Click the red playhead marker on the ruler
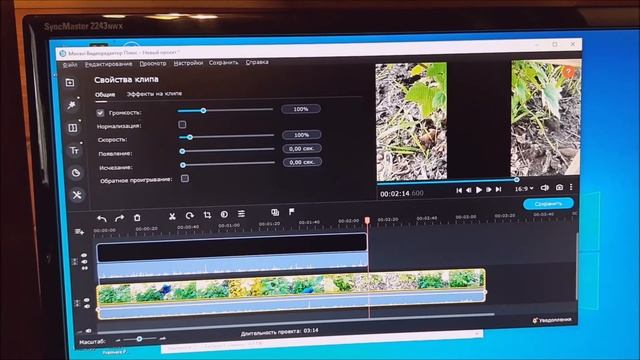 [x=367, y=220]
